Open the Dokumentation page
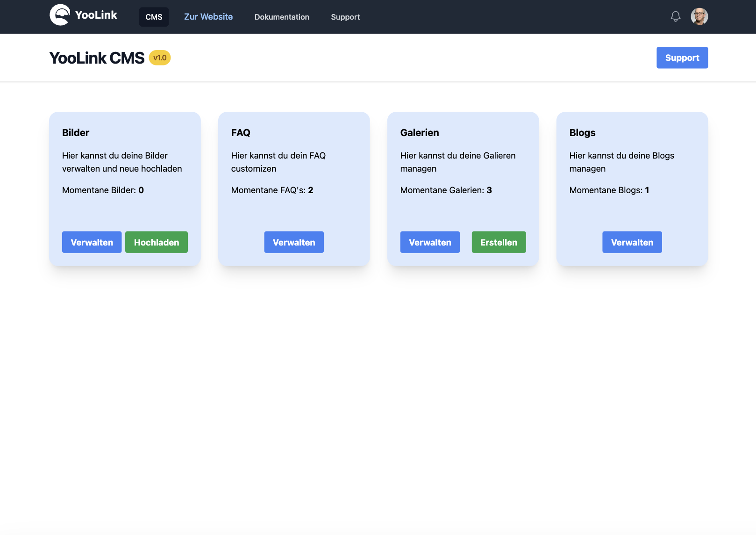The height and width of the screenshot is (535, 756). coord(282,17)
